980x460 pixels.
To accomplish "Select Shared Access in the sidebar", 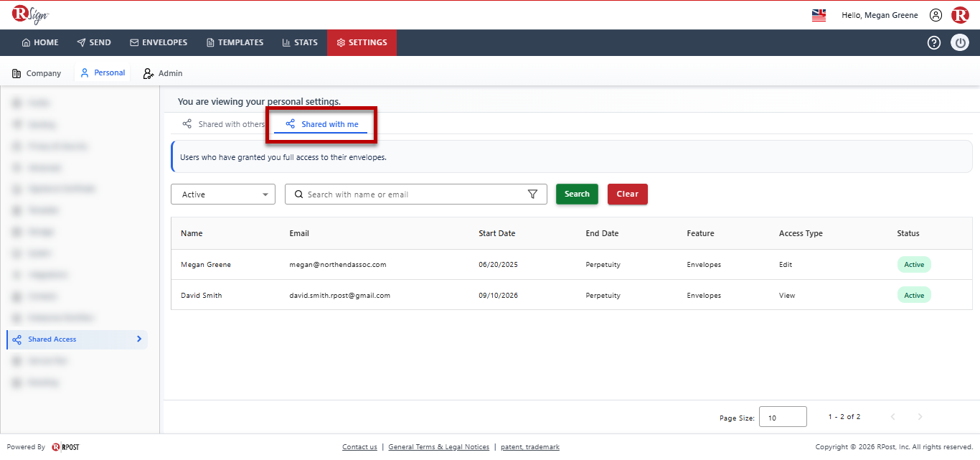I will [77, 339].
